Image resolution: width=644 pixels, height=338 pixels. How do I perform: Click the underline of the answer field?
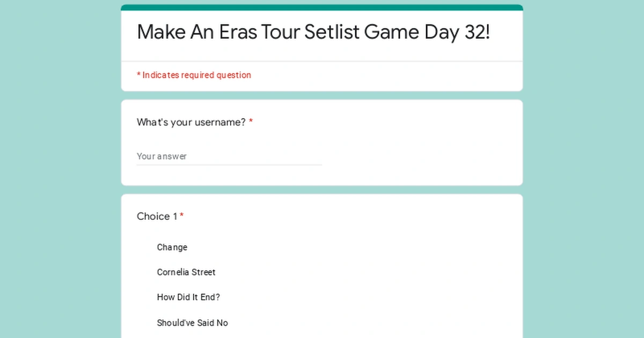pyautogui.click(x=228, y=164)
